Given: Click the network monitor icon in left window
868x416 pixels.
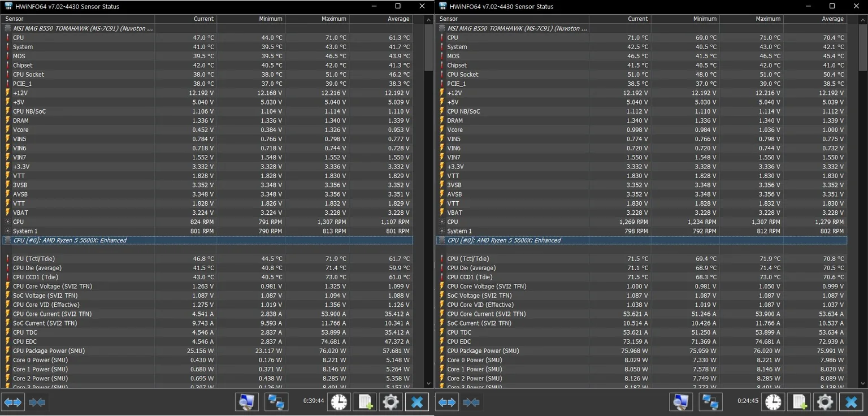Looking at the screenshot, I should [247, 402].
